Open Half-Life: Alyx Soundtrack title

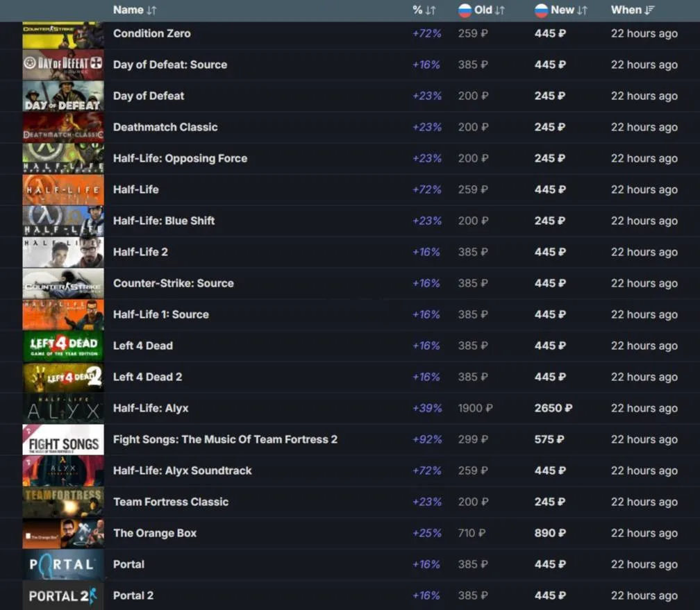tap(183, 471)
